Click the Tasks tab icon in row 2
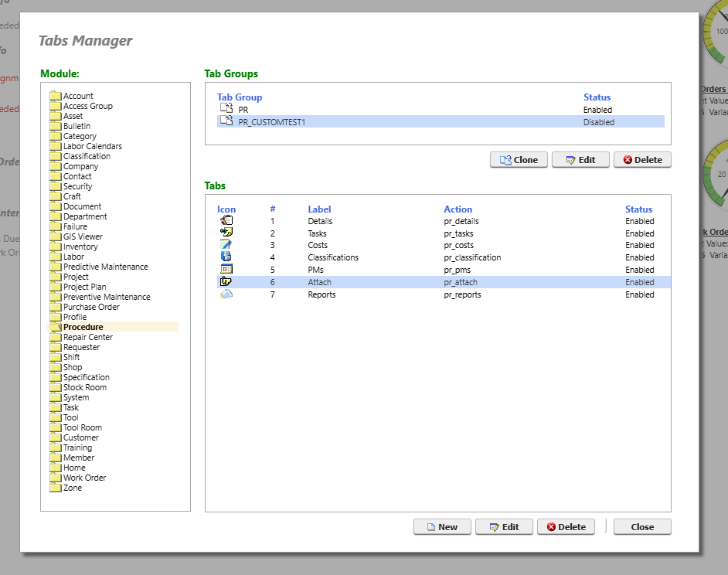 coord(226,232)
